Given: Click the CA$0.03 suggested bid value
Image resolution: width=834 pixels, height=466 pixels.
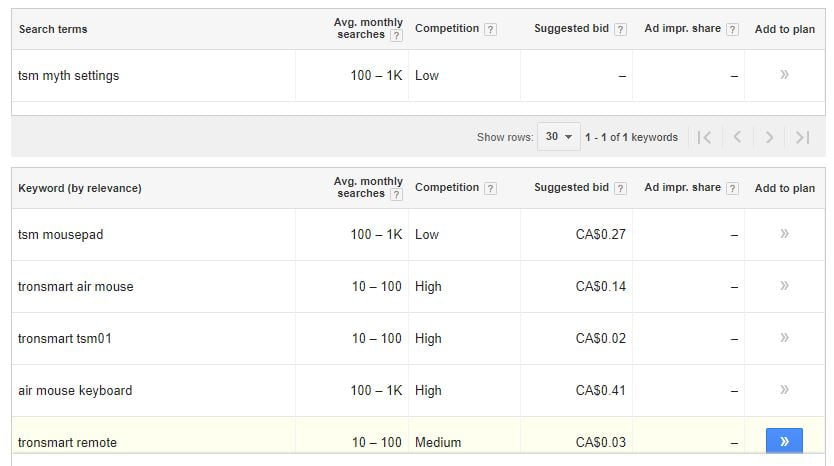Looking at the screenshot, I should pyautogui.click(x=601, y=443).
